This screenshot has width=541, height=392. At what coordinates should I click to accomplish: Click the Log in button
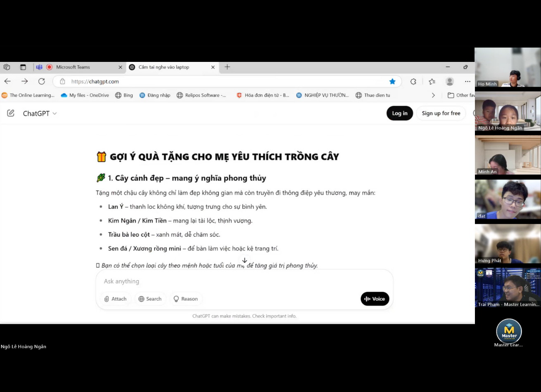400,113
